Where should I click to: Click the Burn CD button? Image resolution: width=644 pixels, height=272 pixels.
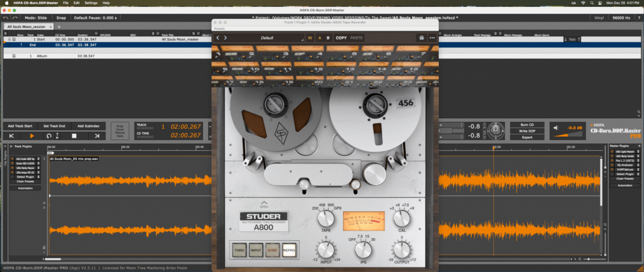[x=528, y=124]
